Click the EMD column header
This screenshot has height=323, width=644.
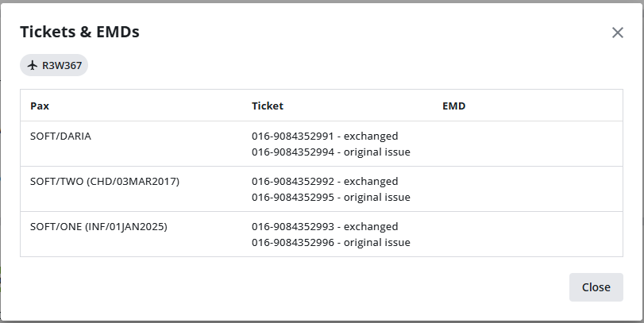tap(453, 106)
